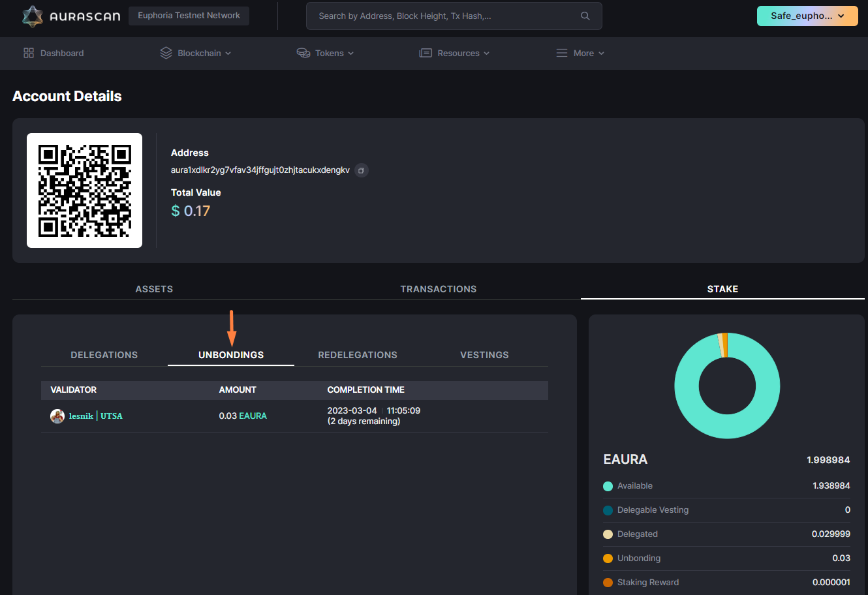This screenshot has width=868, height=595.
Task: Click the Euphoria Testnet Network badge
Action: click(x=189, y=16)
